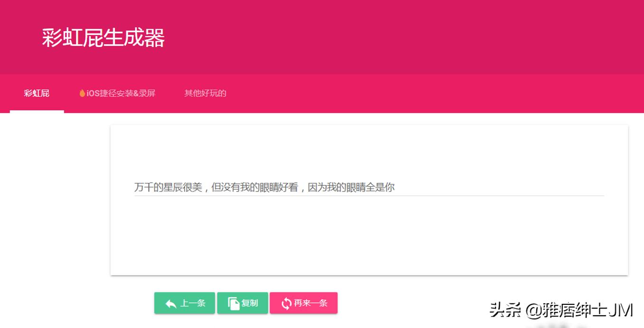Click the 彩虹屁生成器 page title
This screenshot has height=328, width=644.
pos(103,38)
